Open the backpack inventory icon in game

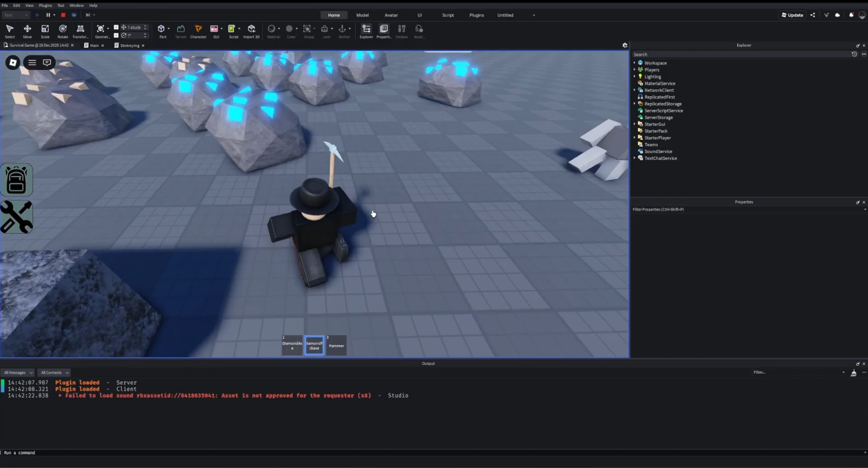[16, 180]
